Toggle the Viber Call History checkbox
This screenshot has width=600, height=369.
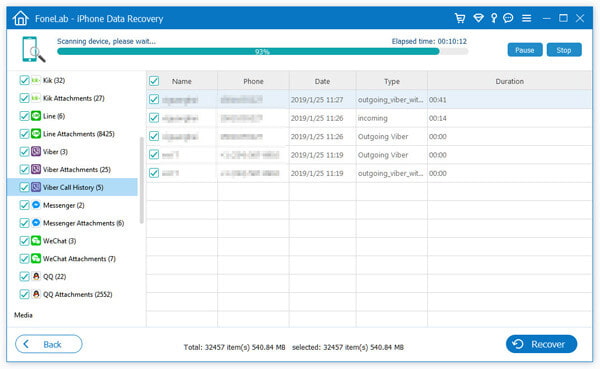(24, 187)
